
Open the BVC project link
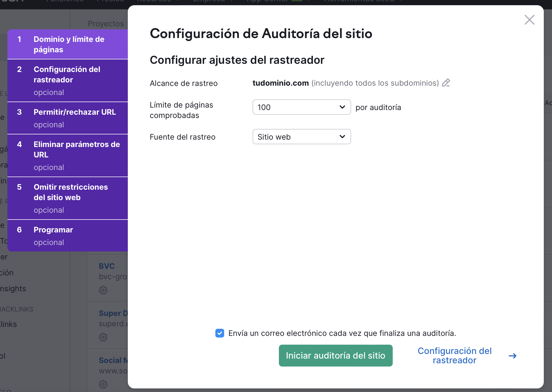pyautogui.click(x=106, y=266)
